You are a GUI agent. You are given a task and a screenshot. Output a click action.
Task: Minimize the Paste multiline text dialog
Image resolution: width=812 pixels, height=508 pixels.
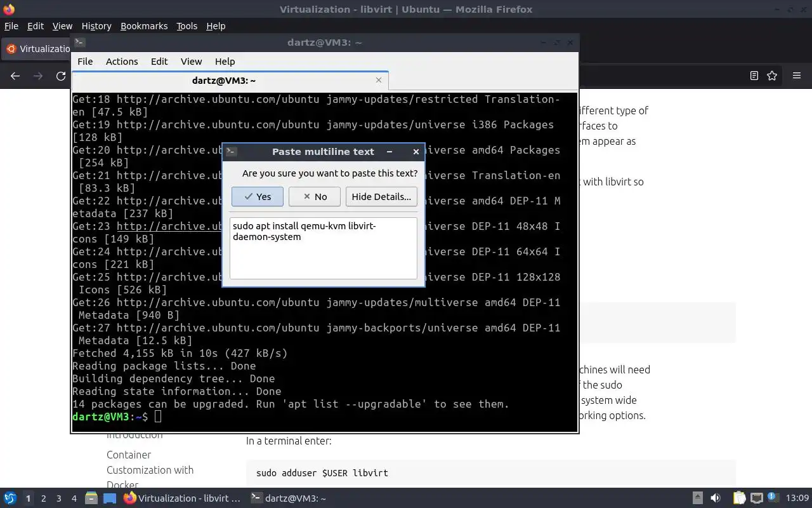click(390, 152)
